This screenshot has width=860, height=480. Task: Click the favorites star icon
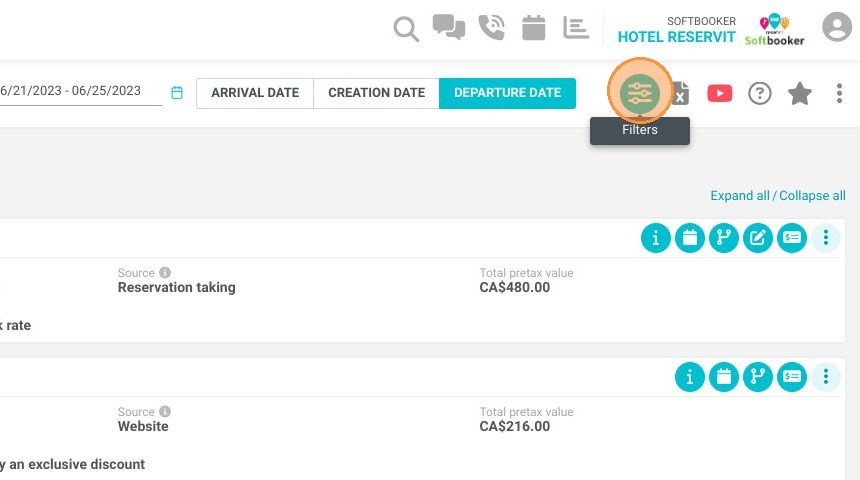point(800,93)
